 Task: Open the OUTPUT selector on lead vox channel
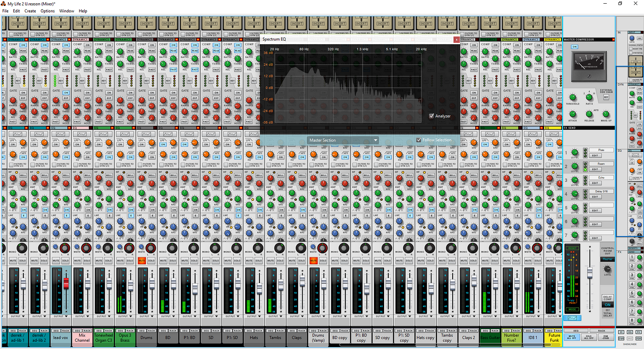(x=62, y=316)
